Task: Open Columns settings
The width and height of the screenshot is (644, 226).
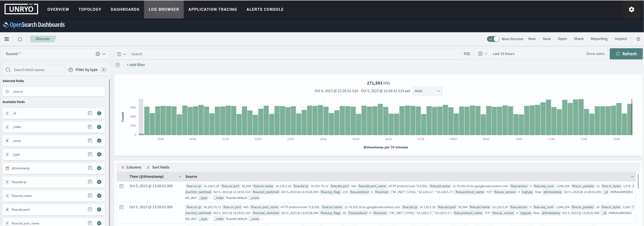Action: coord(131,167)
